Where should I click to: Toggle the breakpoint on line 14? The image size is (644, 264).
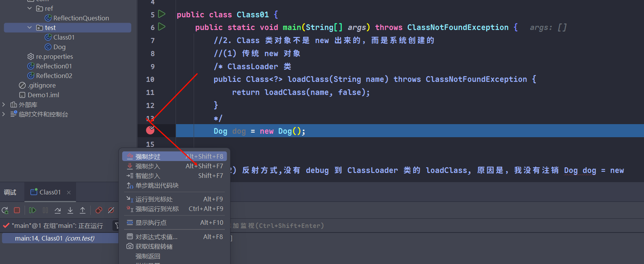tap(150, 131)
